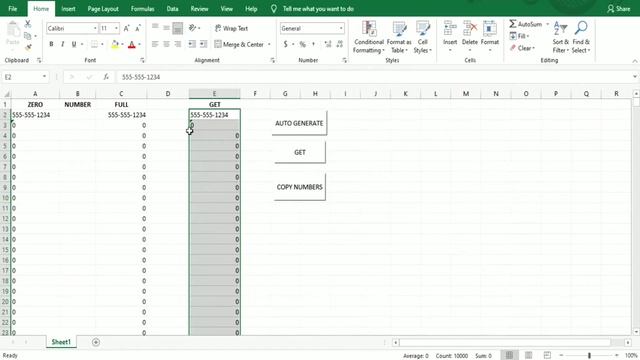Screen dimensions: 640x360
Task: Align text left
Action: pos(155,44)
